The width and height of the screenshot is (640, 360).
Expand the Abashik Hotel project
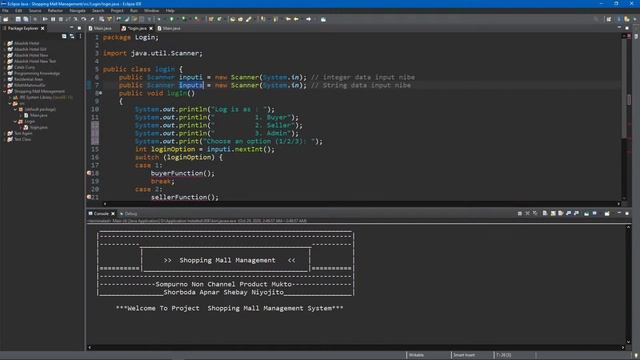coord(4,43)
